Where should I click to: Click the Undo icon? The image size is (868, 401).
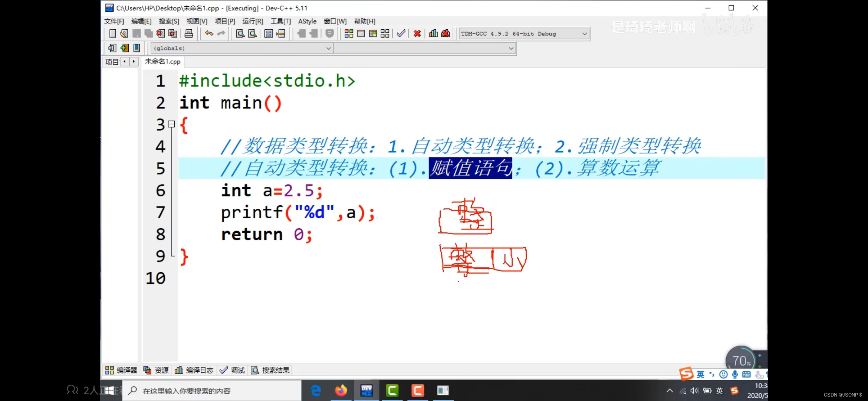click(209, 33)
